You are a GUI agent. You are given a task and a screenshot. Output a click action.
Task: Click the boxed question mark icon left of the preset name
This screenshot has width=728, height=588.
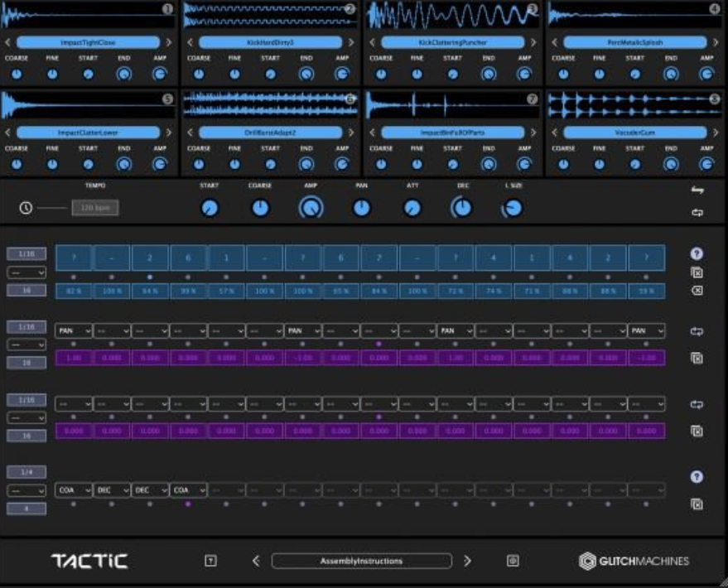pyautogui.click(x=210, y=561)
